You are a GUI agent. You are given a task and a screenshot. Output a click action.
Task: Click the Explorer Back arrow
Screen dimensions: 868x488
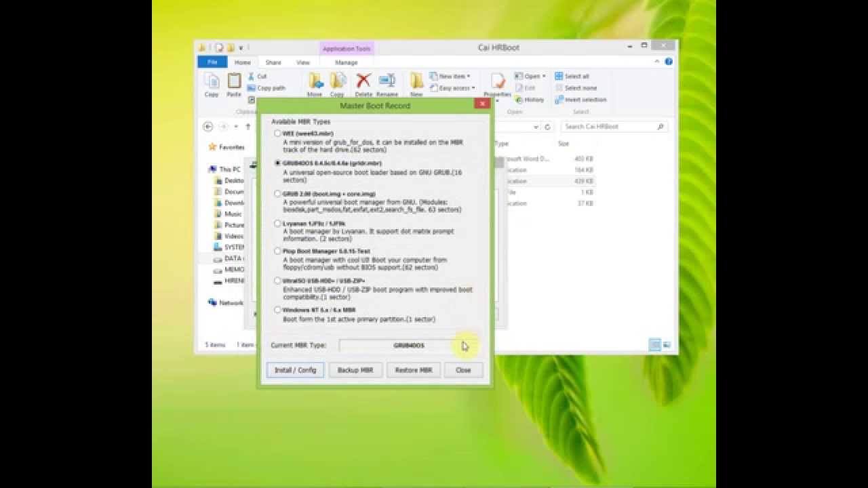208,127
